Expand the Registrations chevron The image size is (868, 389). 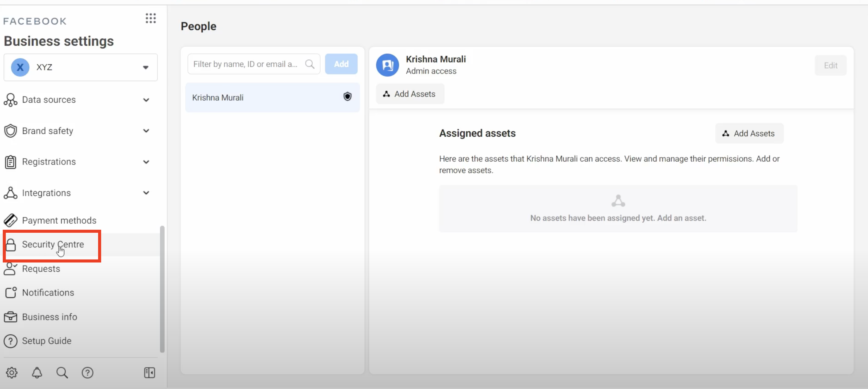click(146, 162)
